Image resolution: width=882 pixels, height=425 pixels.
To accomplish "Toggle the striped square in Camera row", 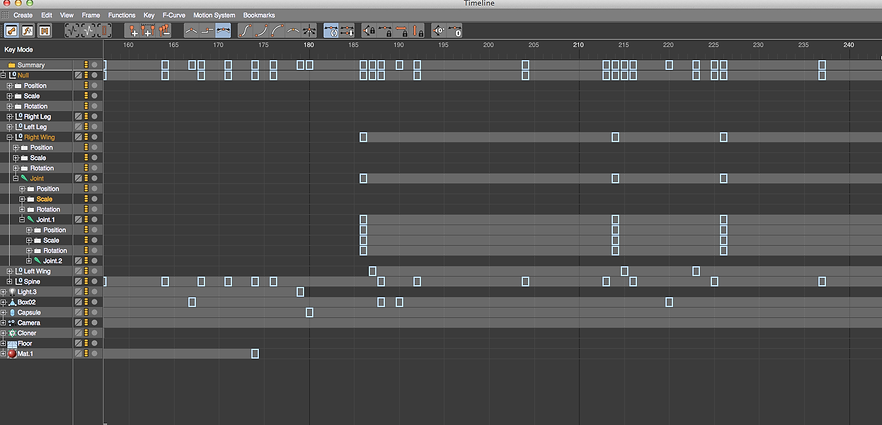I will point(78,323).
